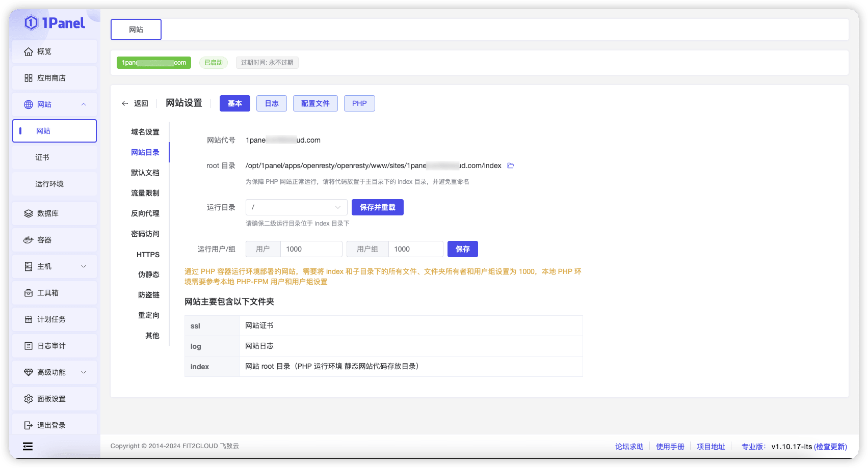Image resolution: width=868 pixels, height=468 pixels.
Task: Switch to the 日志 tab
Action: click(x=271, y=103)
